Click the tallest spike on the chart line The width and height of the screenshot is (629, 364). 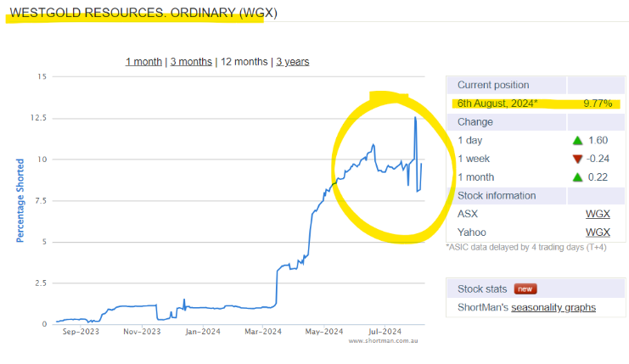(x=415, y=119)
